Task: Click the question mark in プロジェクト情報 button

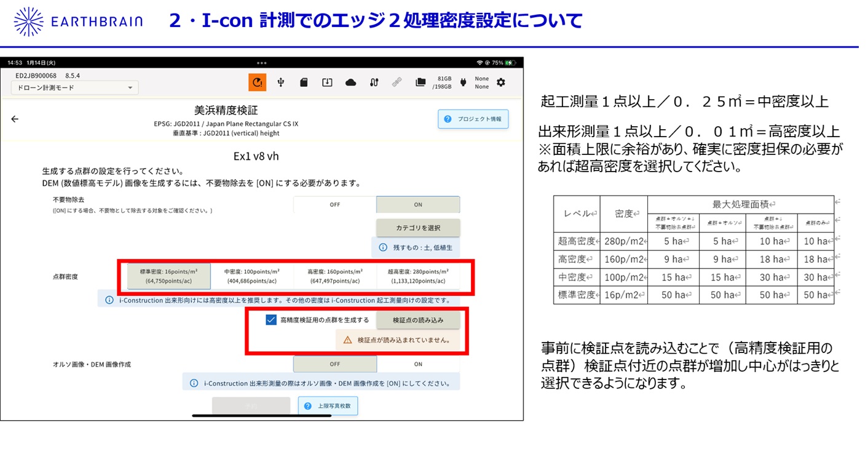Action: [x=448, y=119]
